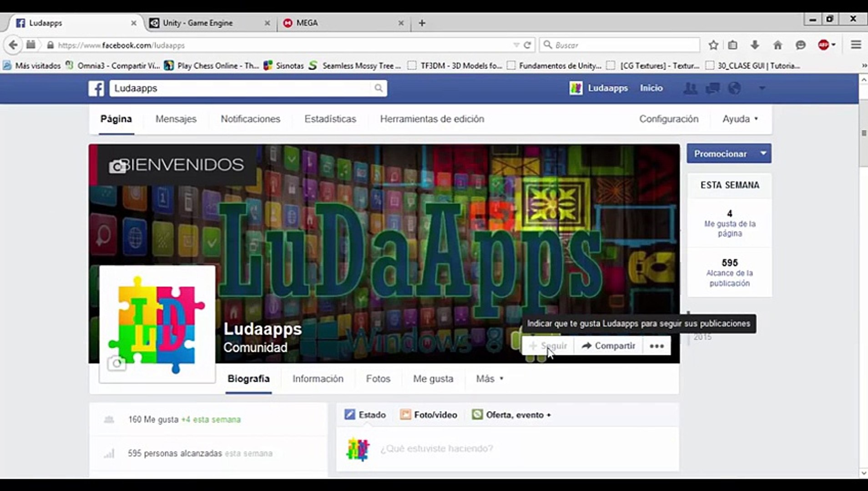Click the browser Buscar search box
Image resolution: width=868 pixels, height=491 pixels.
pos(620,45)
